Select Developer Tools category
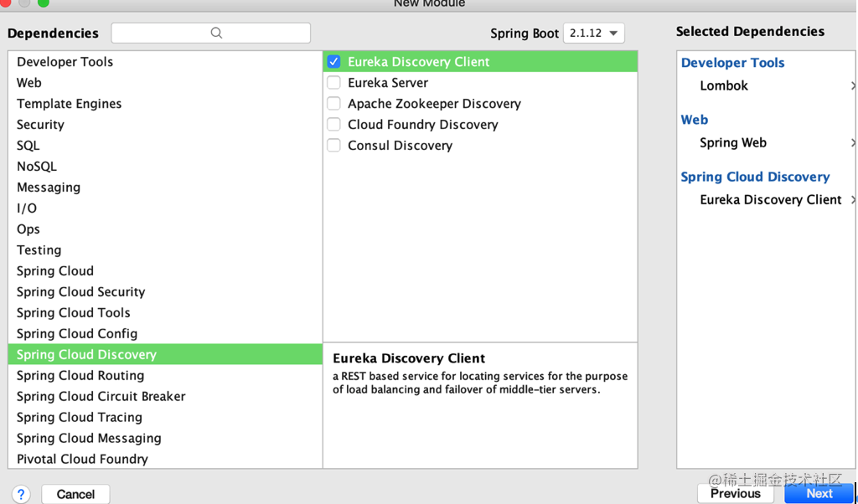Viewport: 858px width, 504px height. [x=165, y=62]
